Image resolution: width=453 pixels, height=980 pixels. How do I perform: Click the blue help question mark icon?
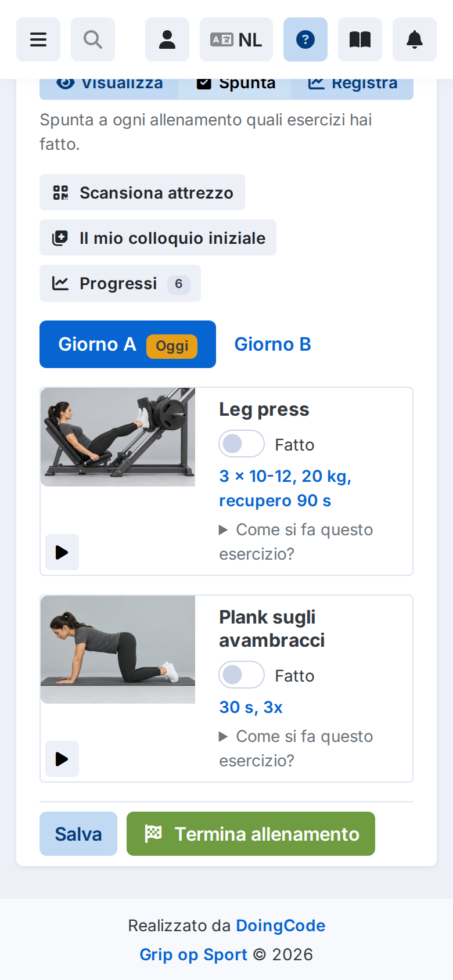[305, 39]
